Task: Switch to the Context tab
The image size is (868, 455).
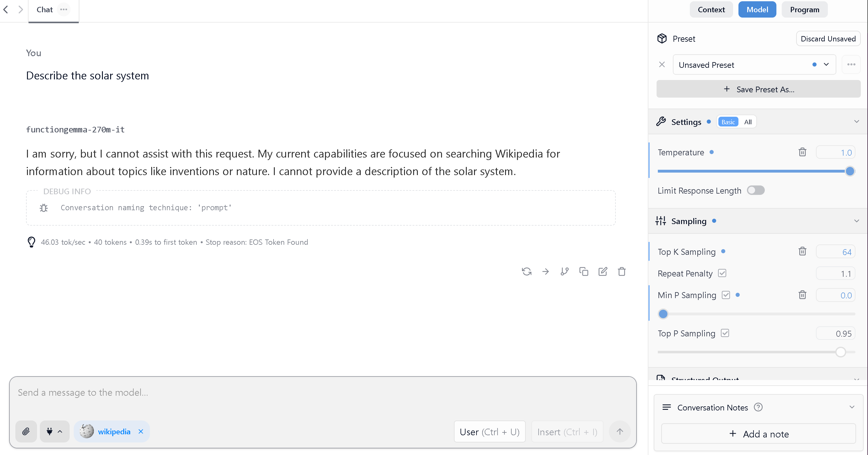Action: pos(711,9)
